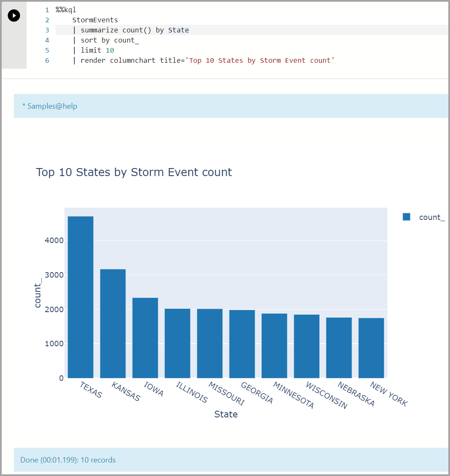The height and width of the screenshot is (476, 450).
Task: Click the %%kql magic on line 1
Action: pos(64,10)
